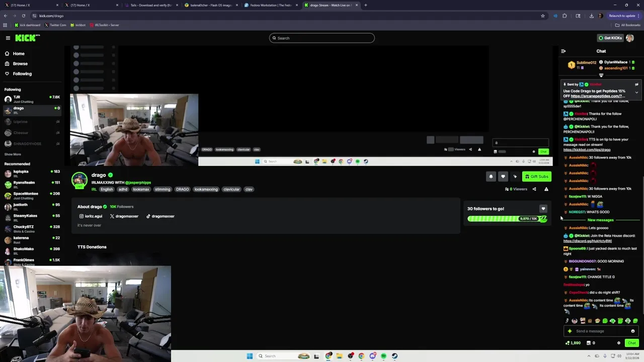Open X profile link dragomaxxer
Viewport: 644px width, 362px height.
[124, 216]
